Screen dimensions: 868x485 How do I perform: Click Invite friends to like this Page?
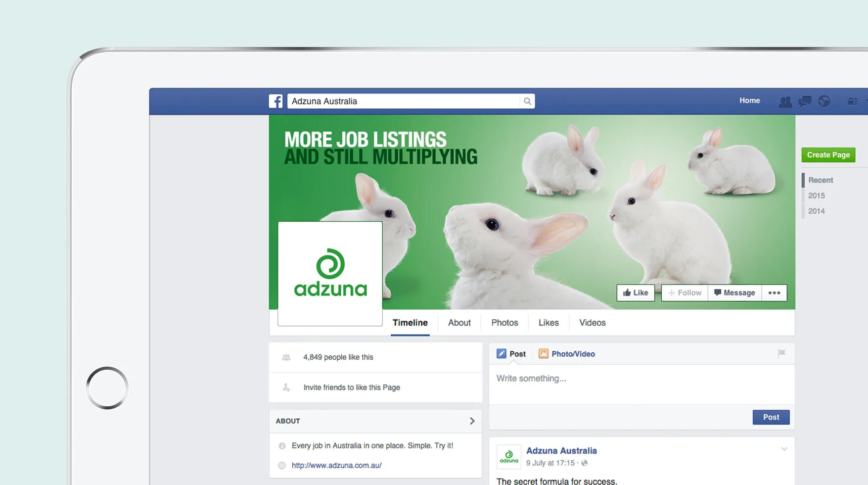pos(352,388)
